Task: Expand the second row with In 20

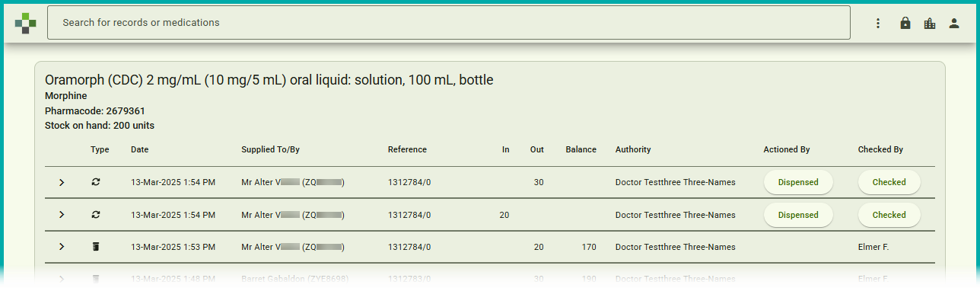Action: (x=62, y=215)
